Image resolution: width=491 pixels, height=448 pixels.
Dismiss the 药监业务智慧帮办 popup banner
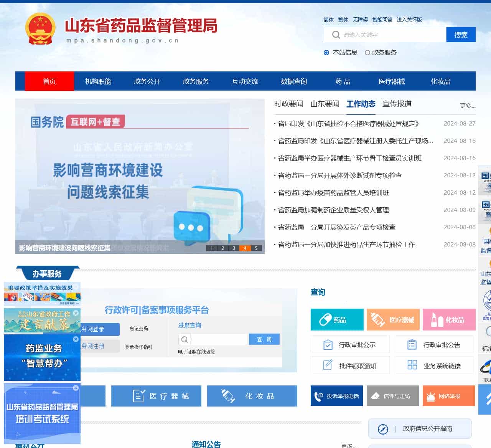(x=75, y=339)
